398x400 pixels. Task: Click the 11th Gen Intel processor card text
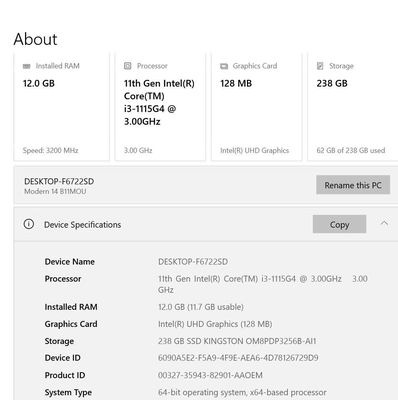click(159, 102)
